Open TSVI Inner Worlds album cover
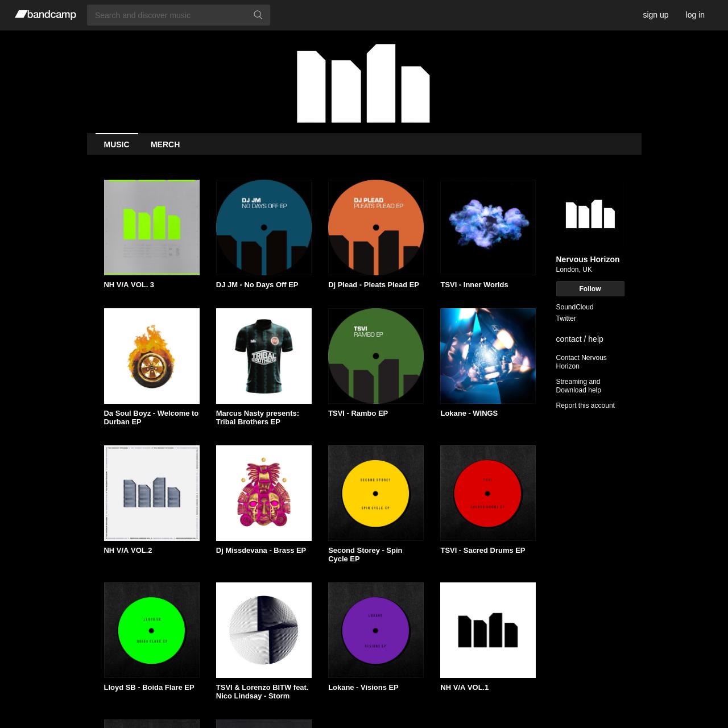 488,227
